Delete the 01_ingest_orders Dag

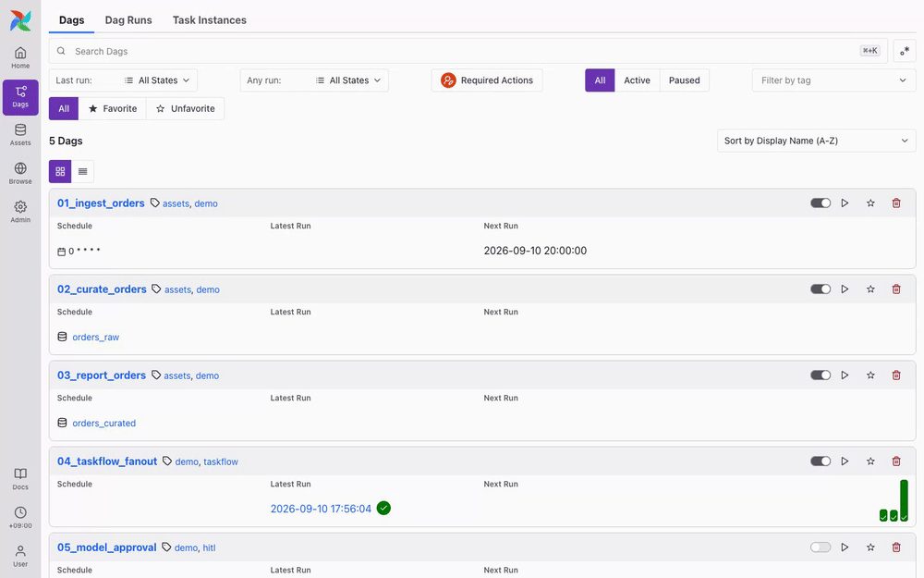(x=896, y=203)
